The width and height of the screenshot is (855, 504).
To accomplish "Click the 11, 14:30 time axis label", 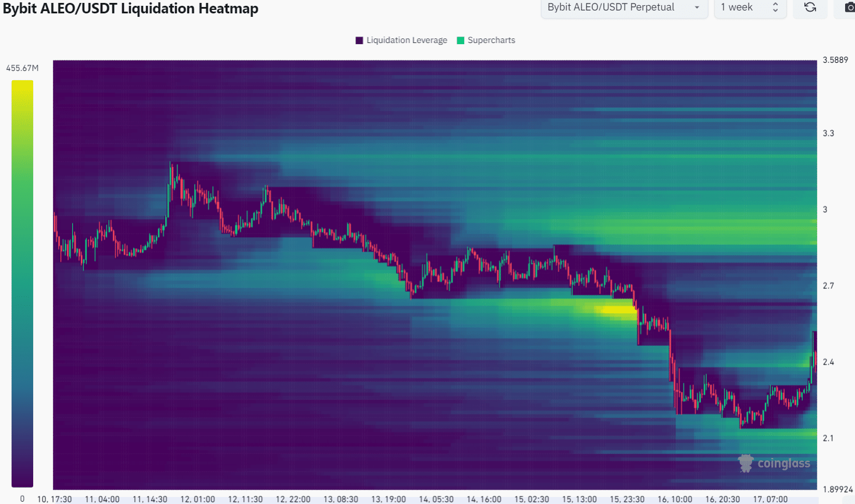I will coord(150,499).
